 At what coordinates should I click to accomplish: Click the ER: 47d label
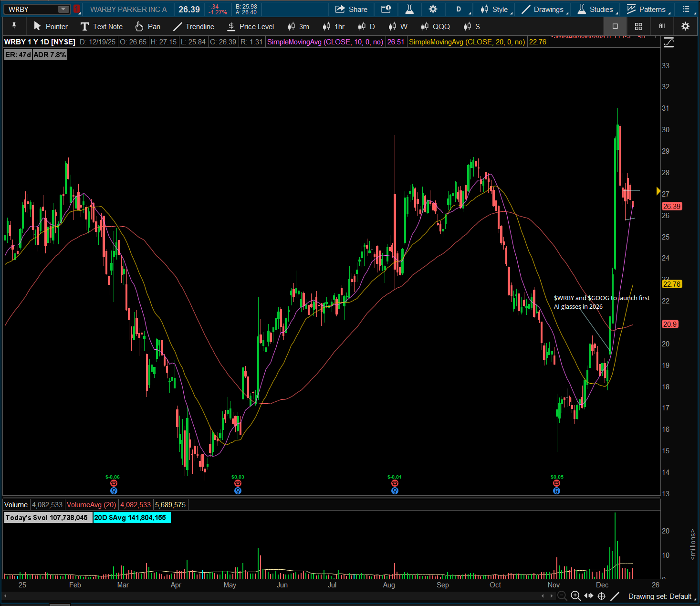[x=18, y=55]
